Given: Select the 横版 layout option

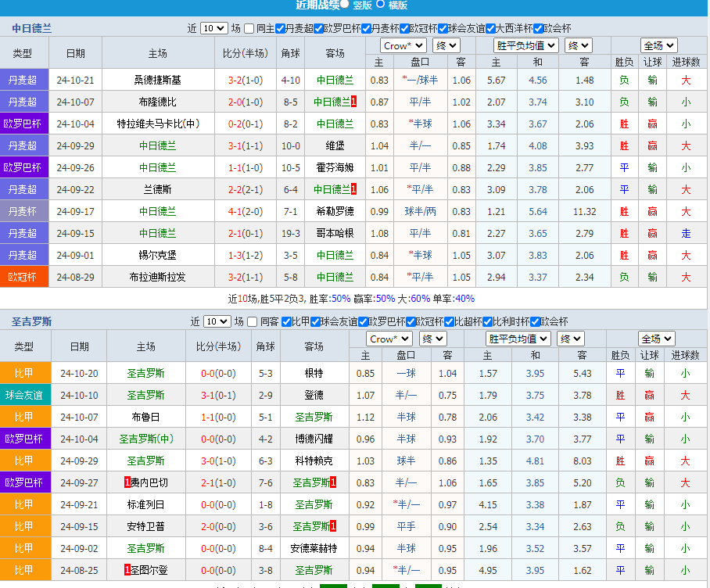Looking at the screenshot, I should point(381,4).
